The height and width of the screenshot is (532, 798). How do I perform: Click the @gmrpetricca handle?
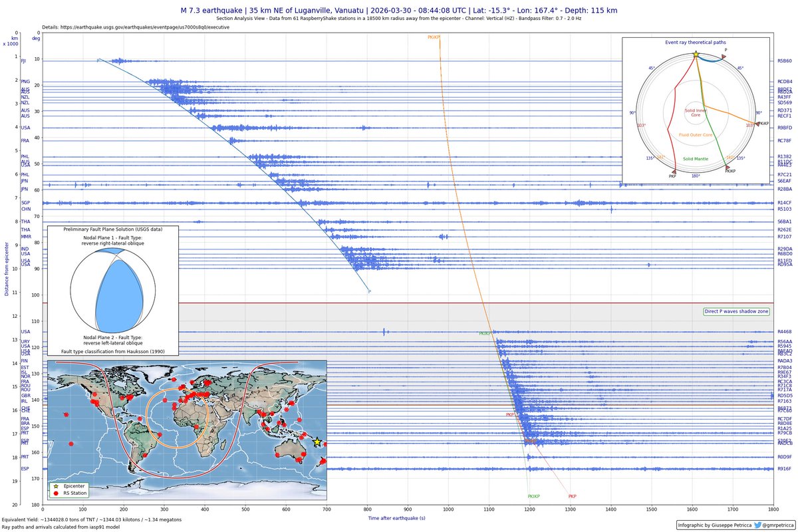[777, 524]
